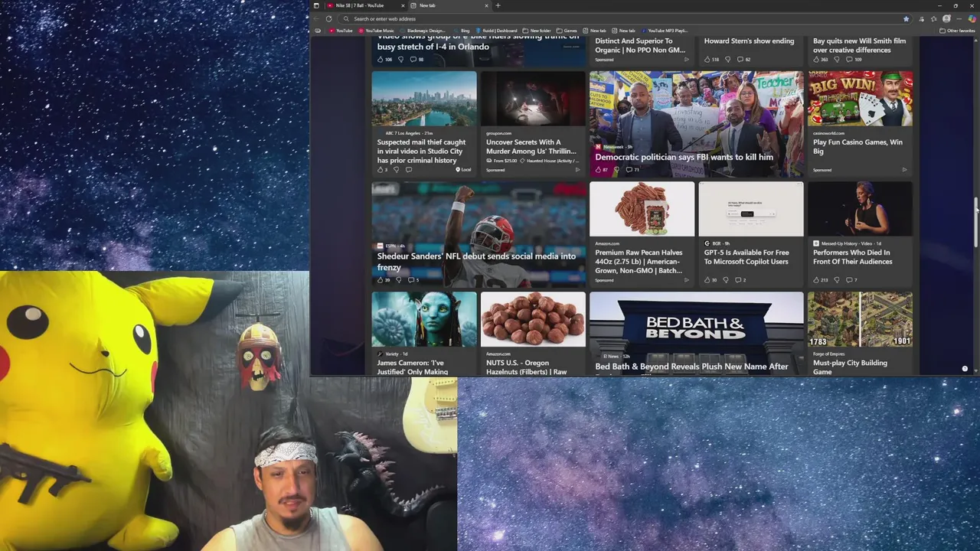
Task: Open comments on Shedeur Sanders story
Action: point(413,280)
